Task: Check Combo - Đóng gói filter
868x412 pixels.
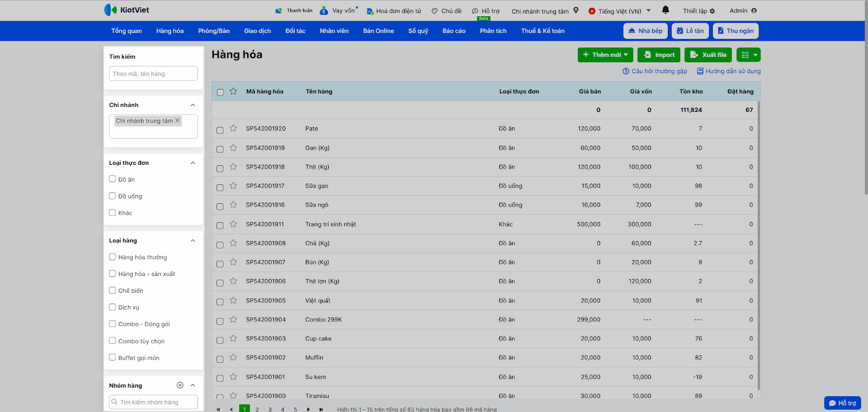Action: (112, 324)
